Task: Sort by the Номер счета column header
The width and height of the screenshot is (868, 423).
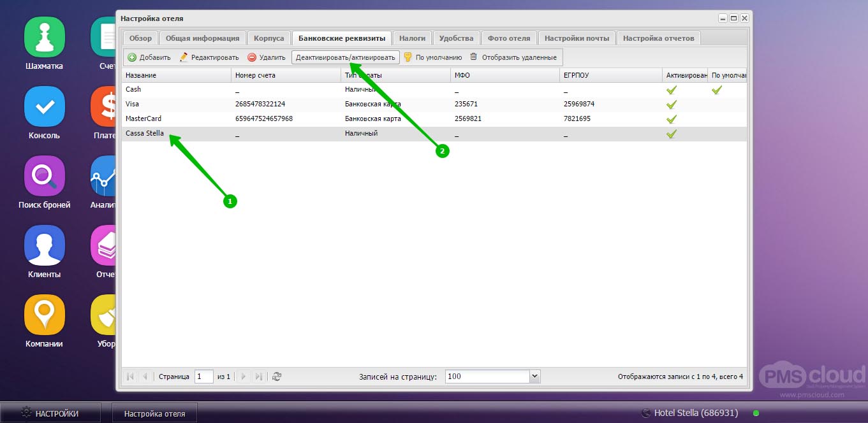Action: coord(286,76)
